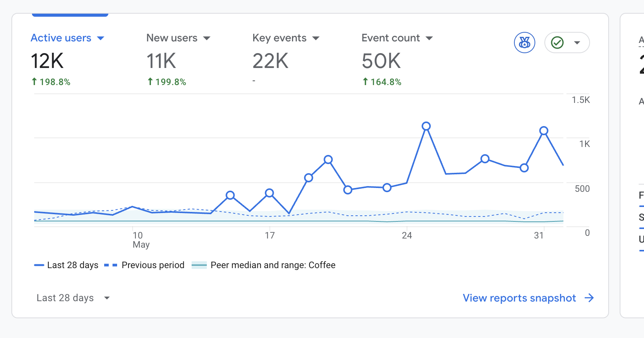The width and height of the screenshot is (644, 338).
Task: Click the 24 date axis label
Action: pyautogui.click(x=407, y=235)
